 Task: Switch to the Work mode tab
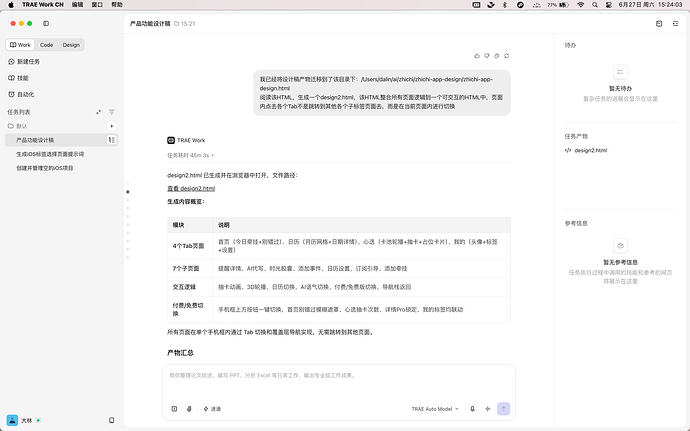pos(20,45)
